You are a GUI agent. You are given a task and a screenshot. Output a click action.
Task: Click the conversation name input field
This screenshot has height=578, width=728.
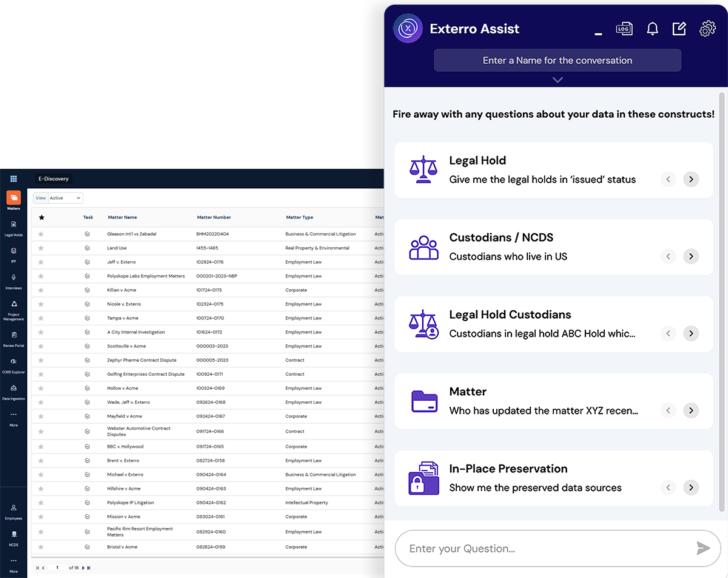tap(558, 60)
